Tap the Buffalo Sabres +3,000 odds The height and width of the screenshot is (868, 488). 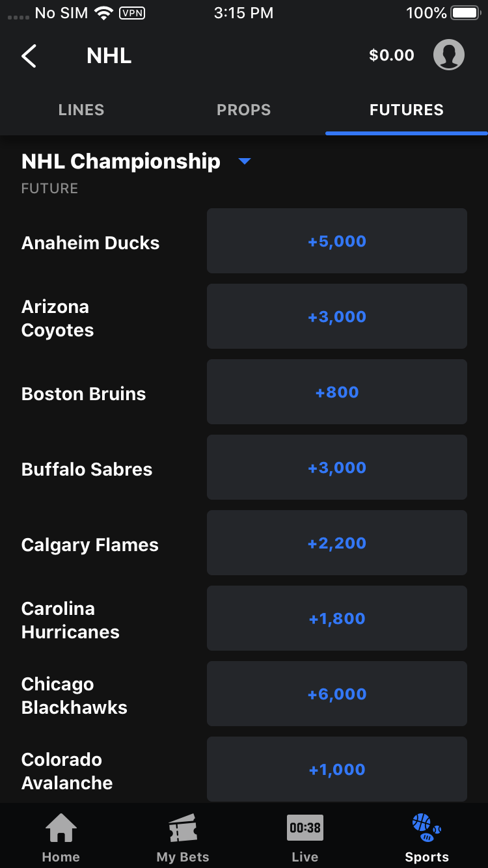coord(337,468)
